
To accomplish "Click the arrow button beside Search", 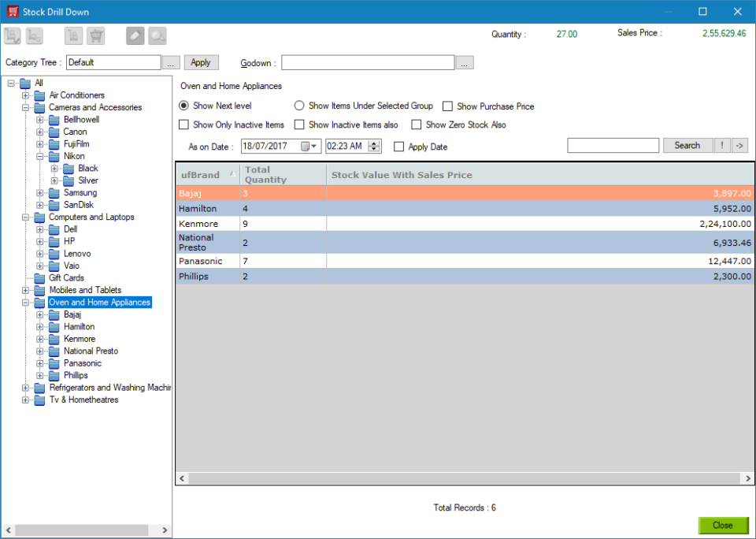I will tap(739, 145).
